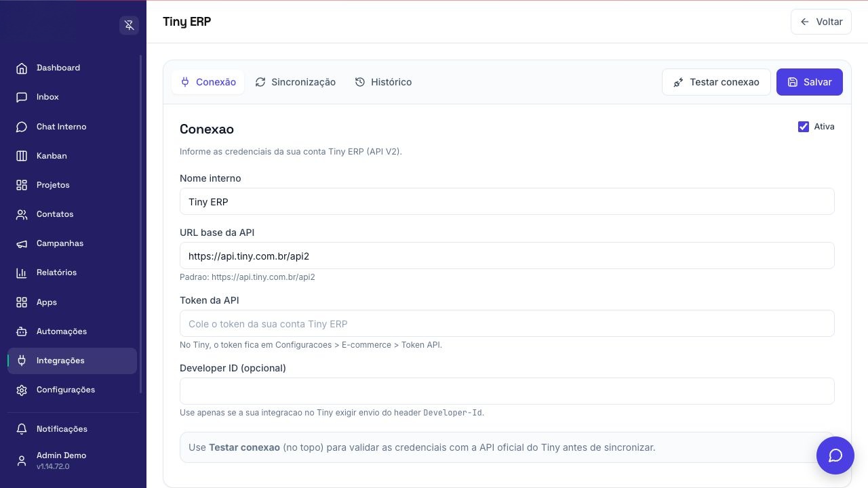Click the Tiny ERP page title
This screenshot has width=868, height=488.
click(186, 22)
